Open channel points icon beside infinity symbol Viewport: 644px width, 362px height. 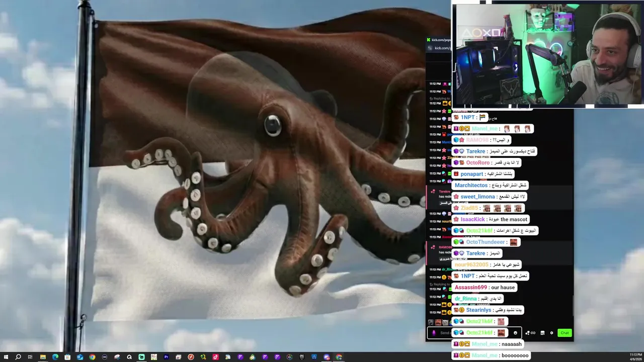(x=527, y=333)
